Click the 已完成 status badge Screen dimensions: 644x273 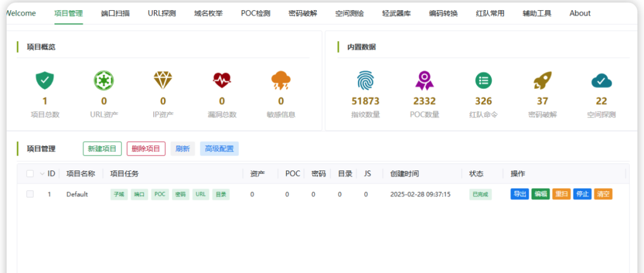[x=481, y=194]
